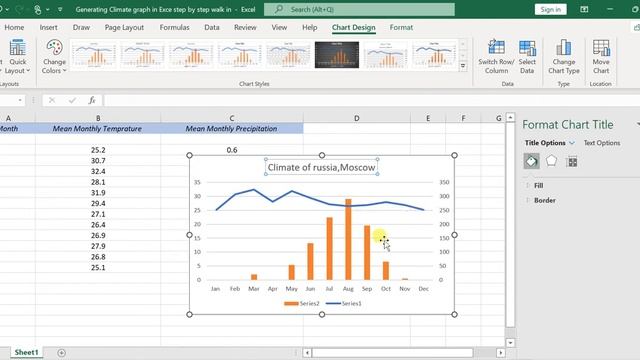Viewport: 640px width, 360px height.
Task: Select the Chart Design tab
Action: coord(353,27)
